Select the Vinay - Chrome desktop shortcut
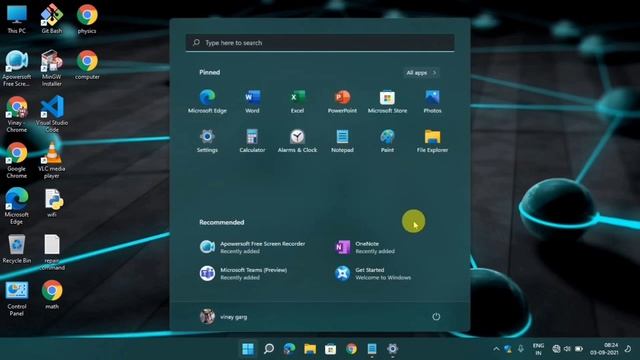 17,114
